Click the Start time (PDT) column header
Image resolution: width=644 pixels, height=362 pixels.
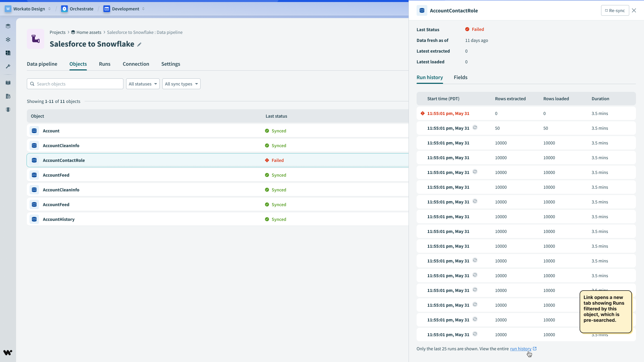tap(443, 99)
